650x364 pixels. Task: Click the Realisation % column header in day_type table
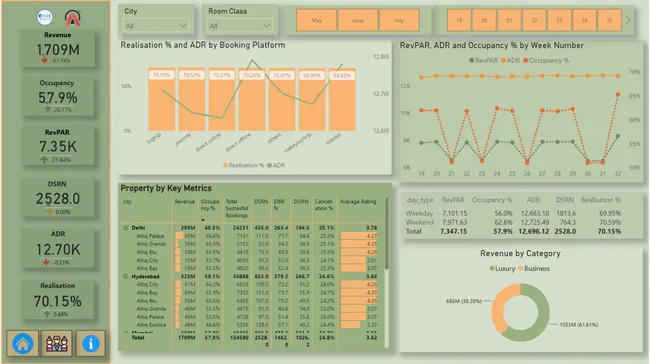click(601, 200)
